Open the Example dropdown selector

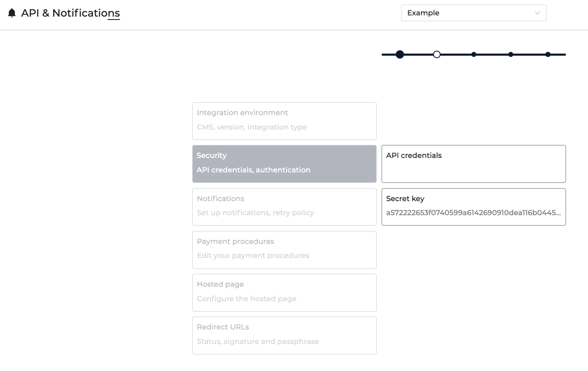[473, 13]
